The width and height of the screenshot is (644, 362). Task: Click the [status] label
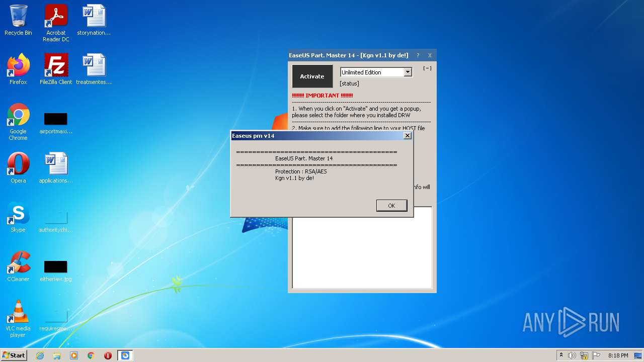(x=349, y=83)
